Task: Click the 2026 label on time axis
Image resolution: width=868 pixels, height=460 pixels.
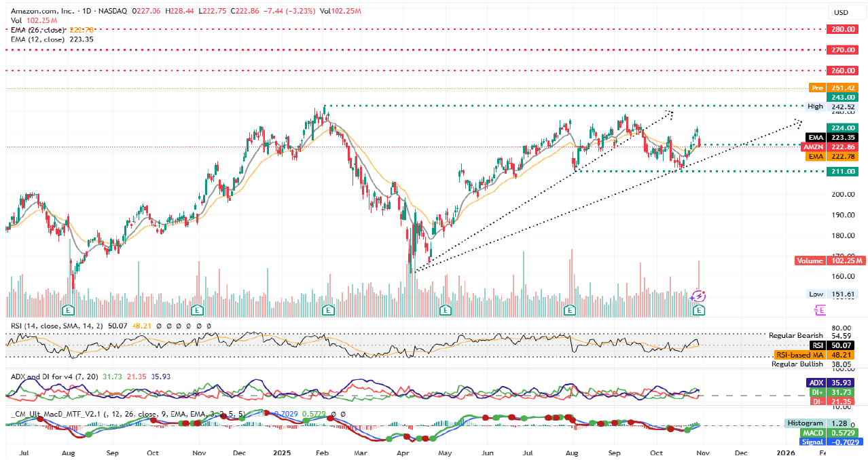Action: pos(784,451)
